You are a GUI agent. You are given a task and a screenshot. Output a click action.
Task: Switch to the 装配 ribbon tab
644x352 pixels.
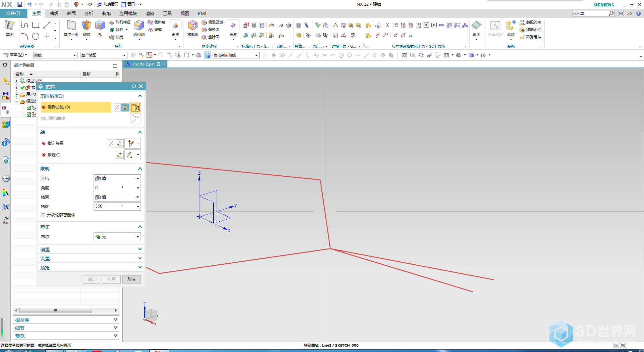(106, 13)
